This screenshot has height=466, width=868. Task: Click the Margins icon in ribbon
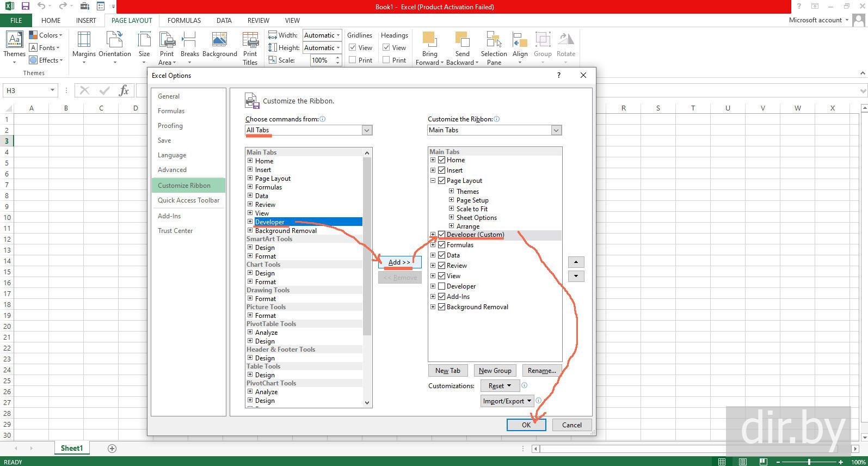click(x=84, y=40)
